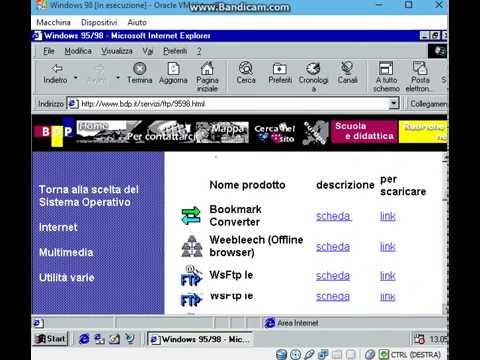
Task: Click the Weebleech offline browser icon
Action: pyautogui.click(x=192, y=246)
